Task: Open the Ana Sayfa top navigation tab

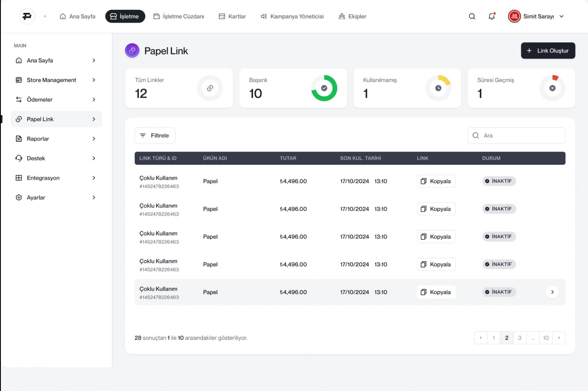Action: coord(77,16)
